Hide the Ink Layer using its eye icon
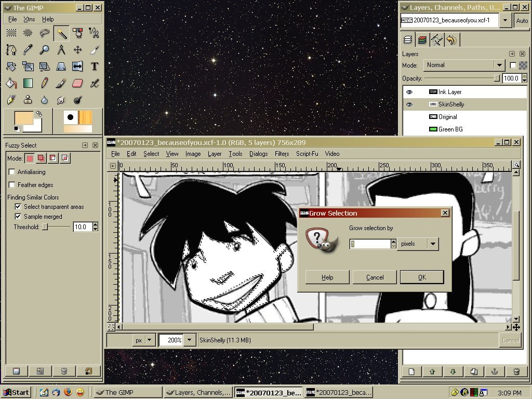The image size is (532, 399). 409,92
